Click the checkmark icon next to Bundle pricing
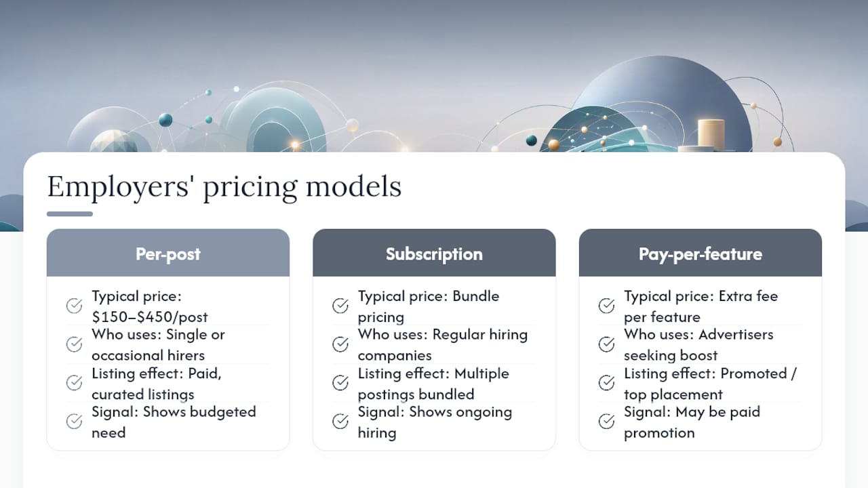 click(x=340, y=306)
